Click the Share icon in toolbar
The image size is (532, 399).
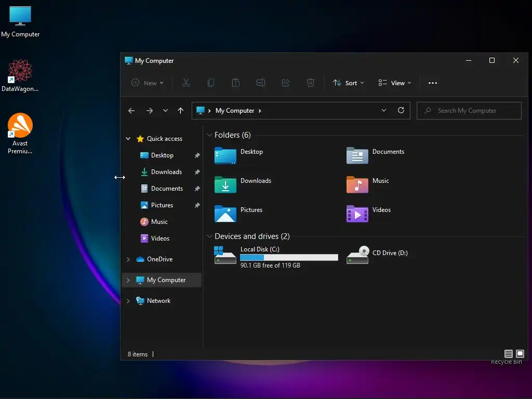pyautogui.click(x=286, y=83)
